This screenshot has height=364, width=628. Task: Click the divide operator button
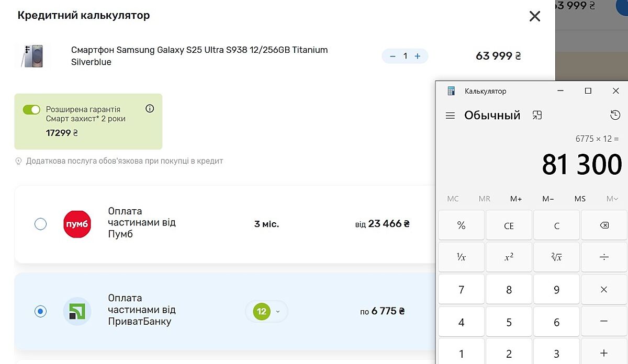pyautogui.click(x=604, y=257)
